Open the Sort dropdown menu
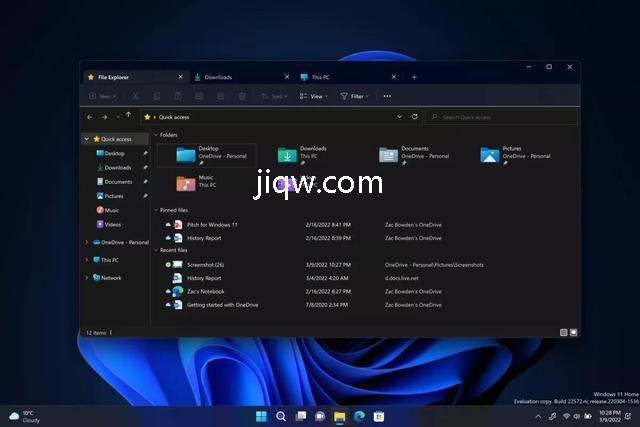 pos(274,96)
